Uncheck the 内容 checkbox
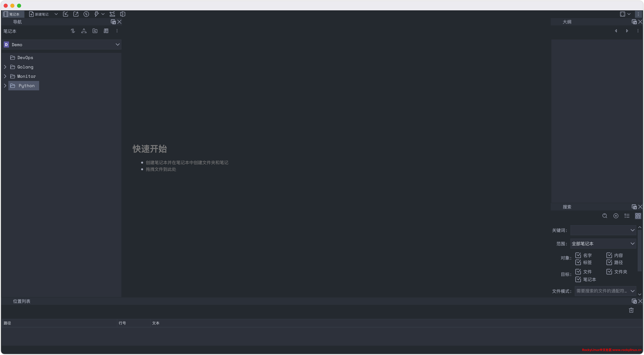The width and height of the screenshot is (644, 355). click(x=609, y=255)
